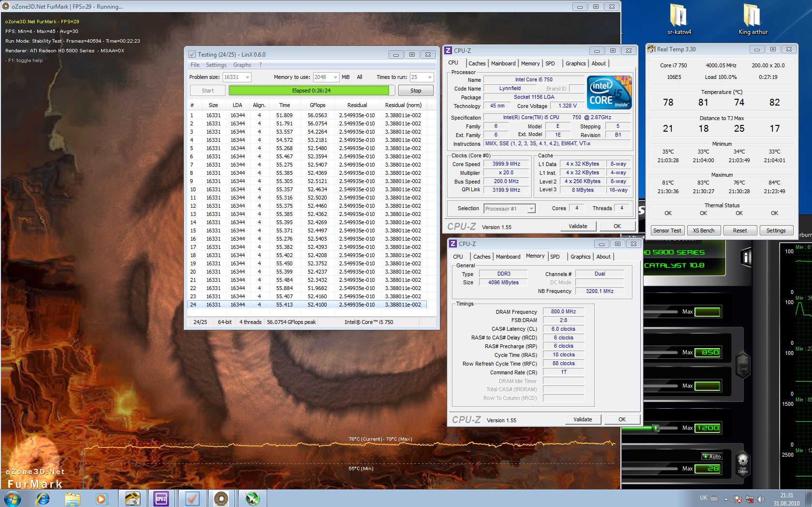The width and height of the screenshot is (812, 507).
Task: Click Sensor Test in Real Temp
Action: [x=667, y=230]
